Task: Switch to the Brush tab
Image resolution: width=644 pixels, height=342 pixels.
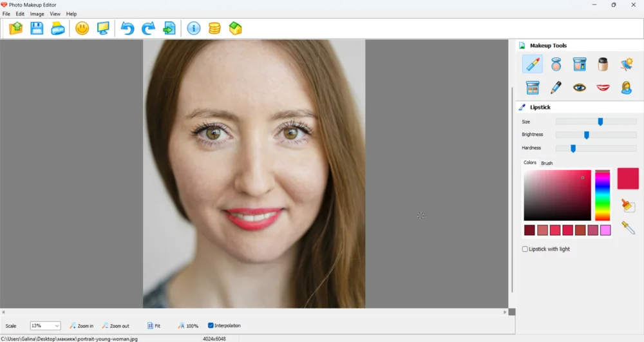Action: [547, 164]
